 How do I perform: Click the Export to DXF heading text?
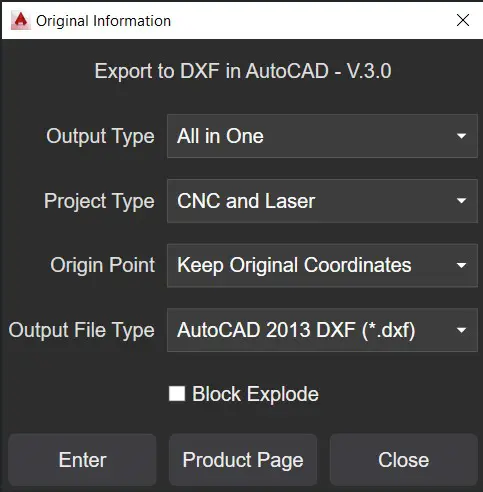243,71
